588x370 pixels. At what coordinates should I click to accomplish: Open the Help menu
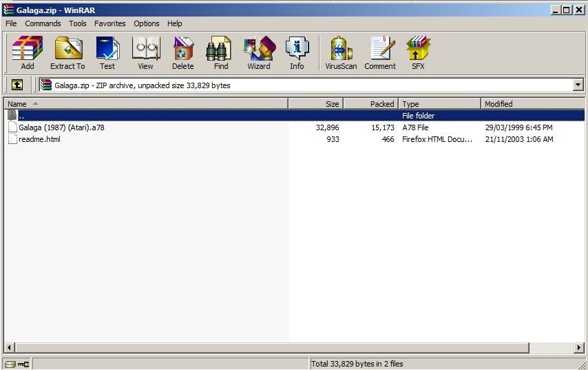click(x=175, y=23)
